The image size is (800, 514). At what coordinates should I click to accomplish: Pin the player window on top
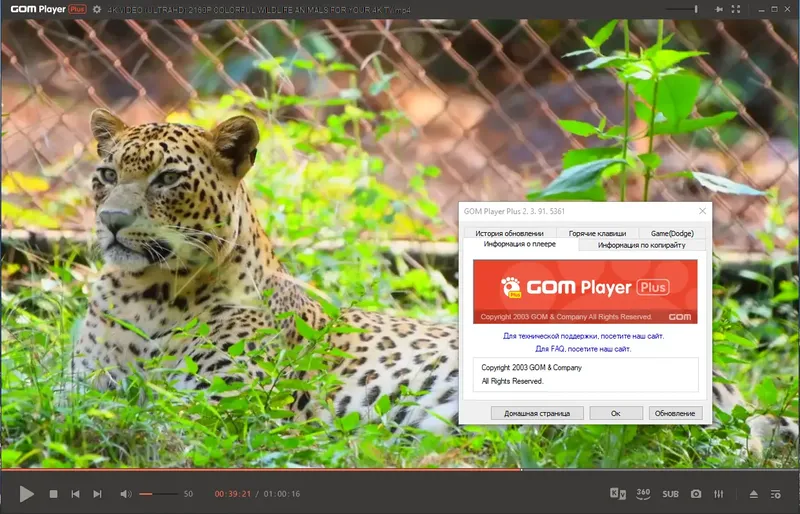tap(719, 9)
